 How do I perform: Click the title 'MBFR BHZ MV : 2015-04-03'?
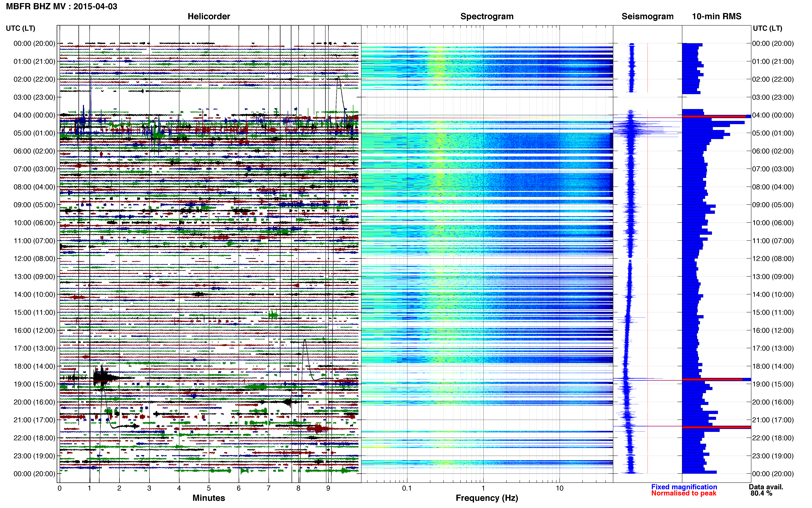click(x=61, y=6)
